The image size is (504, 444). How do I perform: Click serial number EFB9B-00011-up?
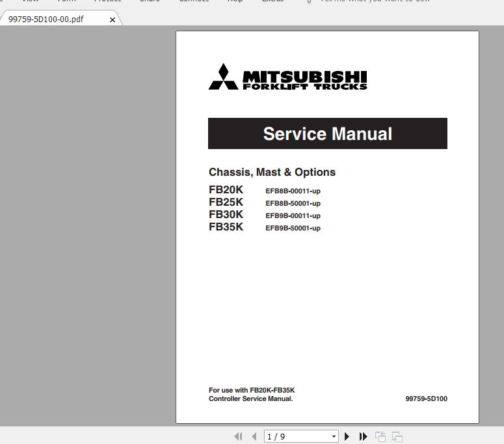click(293, 215)
